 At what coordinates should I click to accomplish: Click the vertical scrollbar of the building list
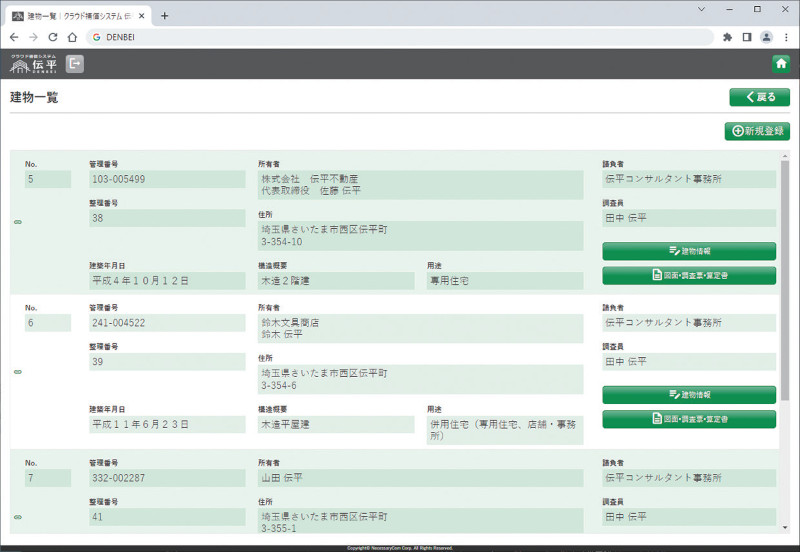click(784, 280)
